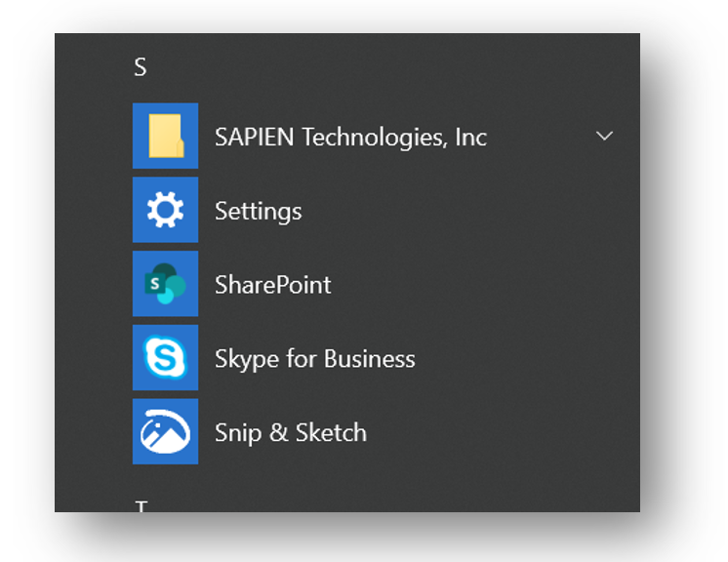
Task: Click the Skype for Business label
Action: coord(315,359)
